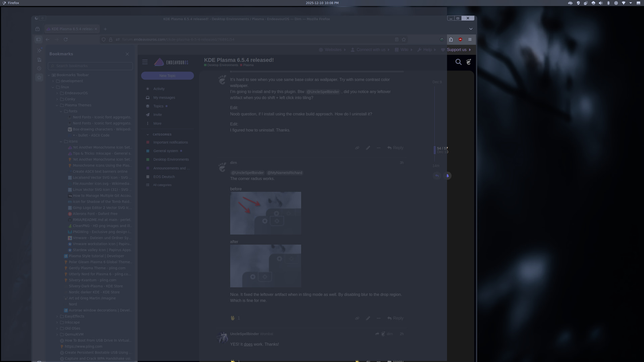Open All categories list

pyautogui.click(x=162, y=185)
